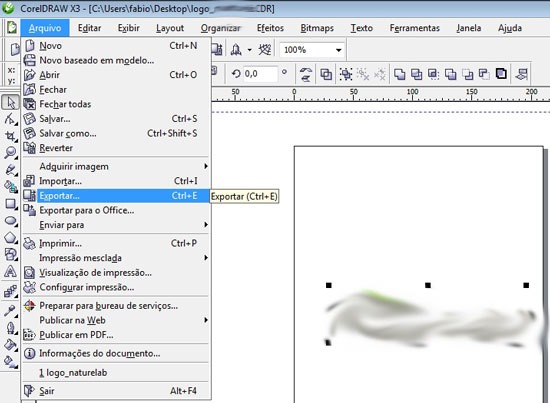Select the Ellipse tool in the toolbox
550x403 pixels.
click(x=11, y=221)
